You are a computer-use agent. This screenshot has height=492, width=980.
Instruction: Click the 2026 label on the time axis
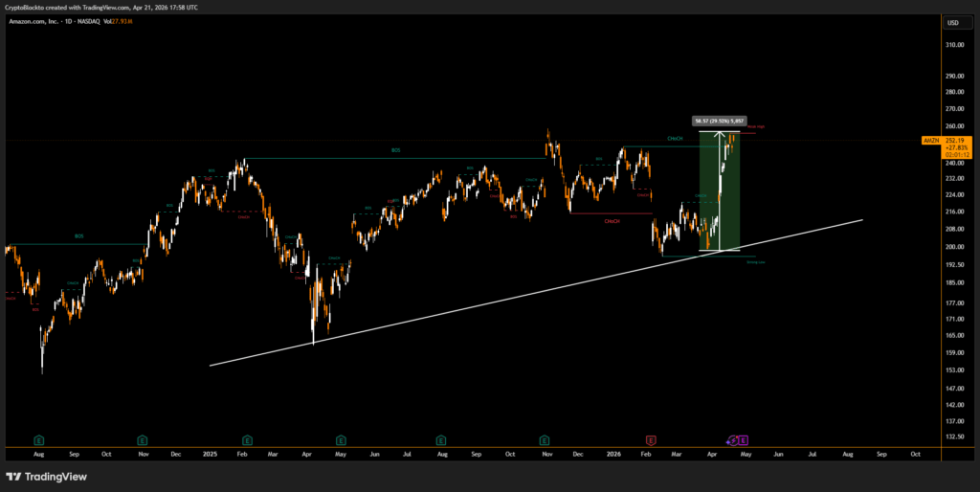[614, 453]
